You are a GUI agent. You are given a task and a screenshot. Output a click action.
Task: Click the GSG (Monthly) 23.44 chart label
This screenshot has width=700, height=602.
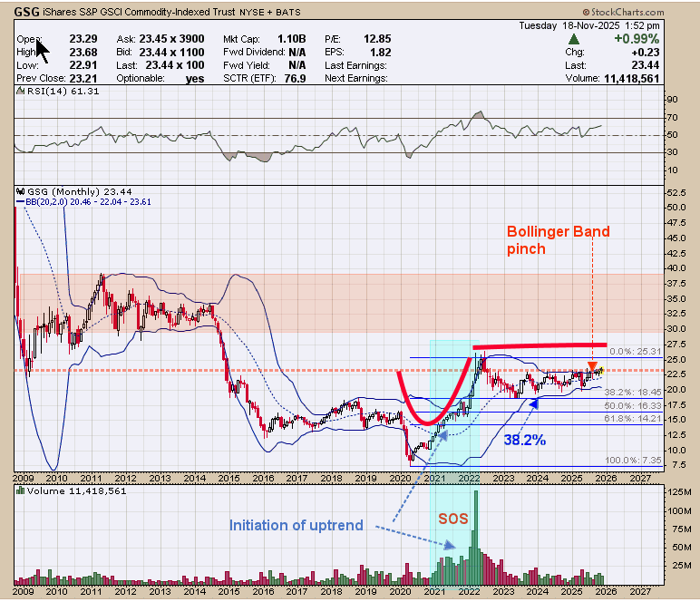tap(80, 191)
